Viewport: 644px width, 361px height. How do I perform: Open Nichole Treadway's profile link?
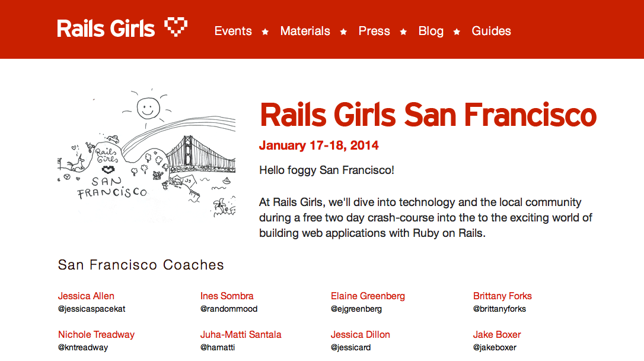(96, 334)
